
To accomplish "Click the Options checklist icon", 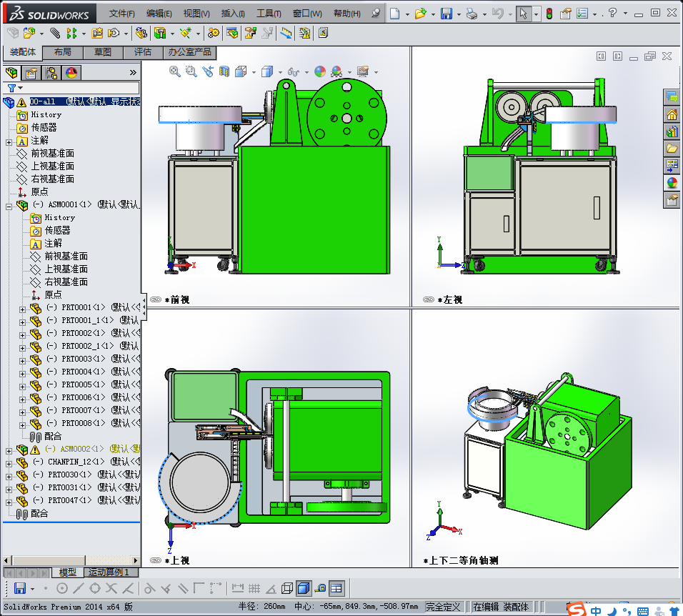I will pyautogui.click(x=582, y=14).
